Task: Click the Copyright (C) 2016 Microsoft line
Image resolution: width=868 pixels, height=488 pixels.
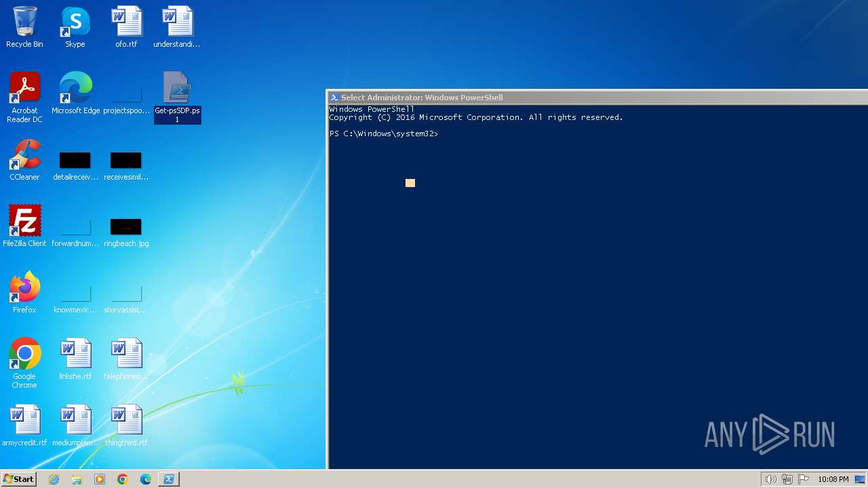Action: coord(476,117)
